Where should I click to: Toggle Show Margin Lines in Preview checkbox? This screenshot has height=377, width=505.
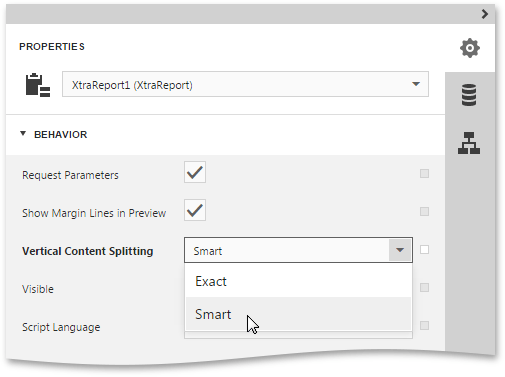click(x=195, y=210)
